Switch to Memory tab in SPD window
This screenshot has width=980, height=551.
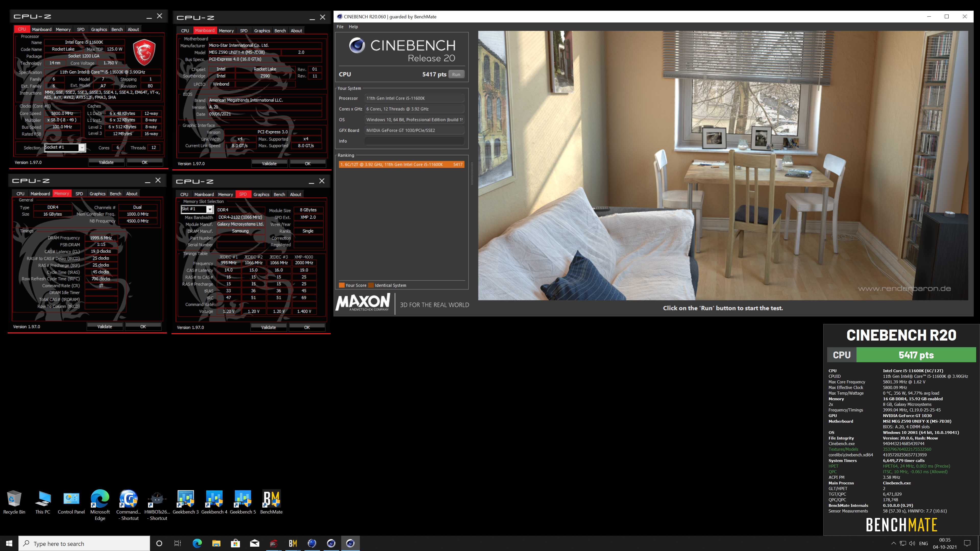(225, 194)
